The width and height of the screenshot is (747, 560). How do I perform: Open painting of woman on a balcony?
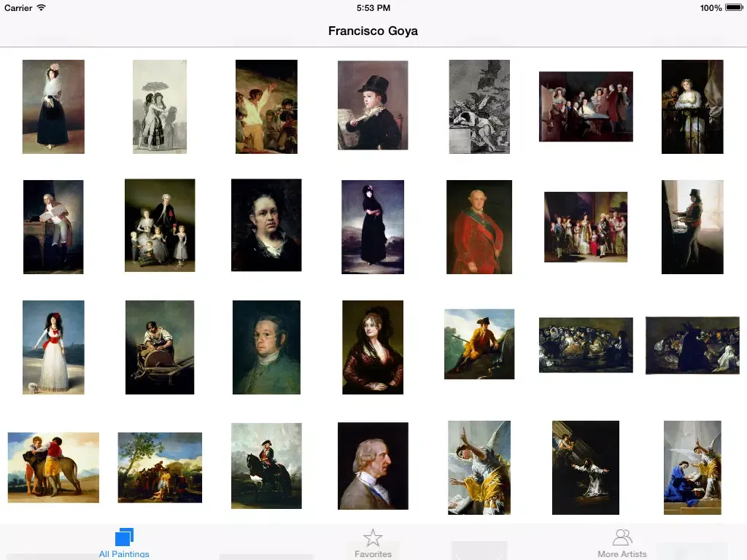pyautogui.click(x=692, y=106)
